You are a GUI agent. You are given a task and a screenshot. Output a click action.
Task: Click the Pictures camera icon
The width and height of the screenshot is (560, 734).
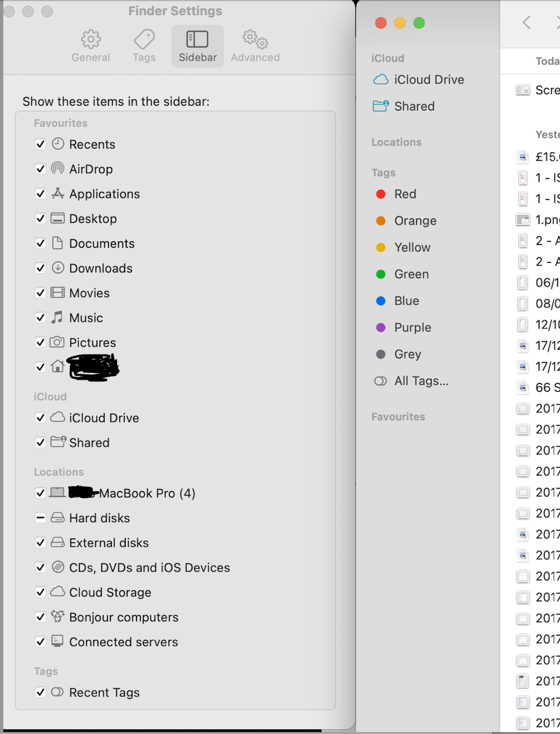coord(57,342)
